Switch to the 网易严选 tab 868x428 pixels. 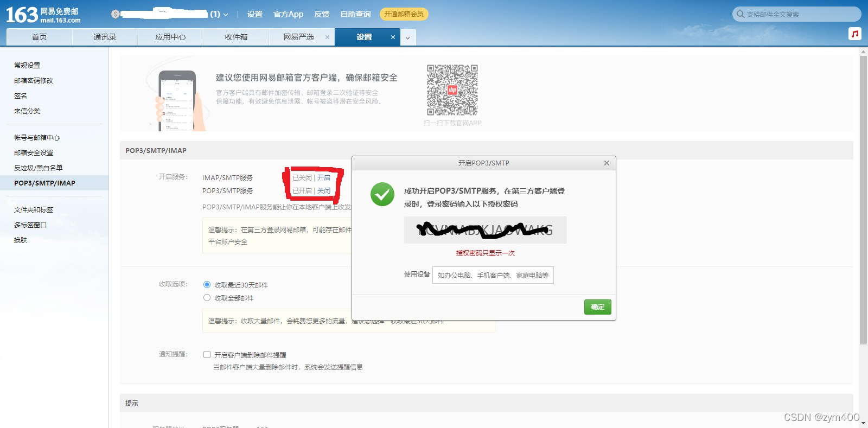click(298, 37)
